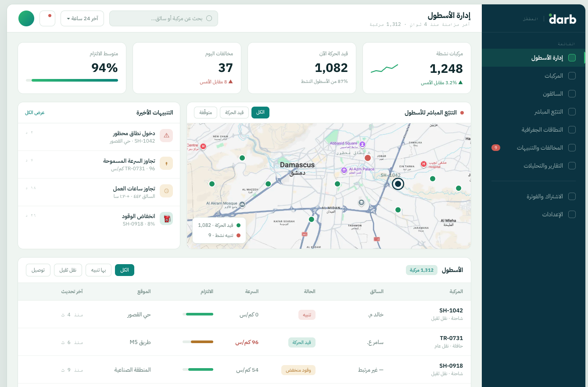This screenshot has height=387, width=588.
Task: Open تجاوز ساعات العمل alert entry
Action: coord(99,192)
